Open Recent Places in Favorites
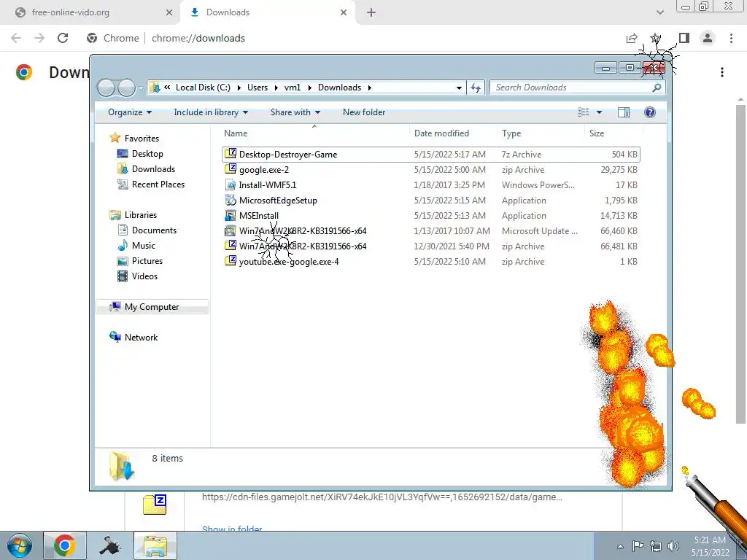The height and width of the screenshot is (560, 747). pos(158,184)
